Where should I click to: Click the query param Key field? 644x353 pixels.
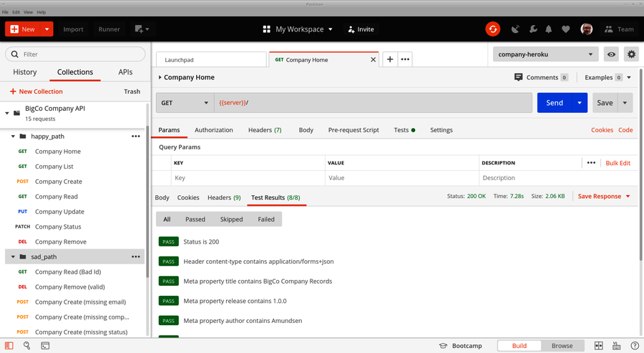click(x=248, y=178)
